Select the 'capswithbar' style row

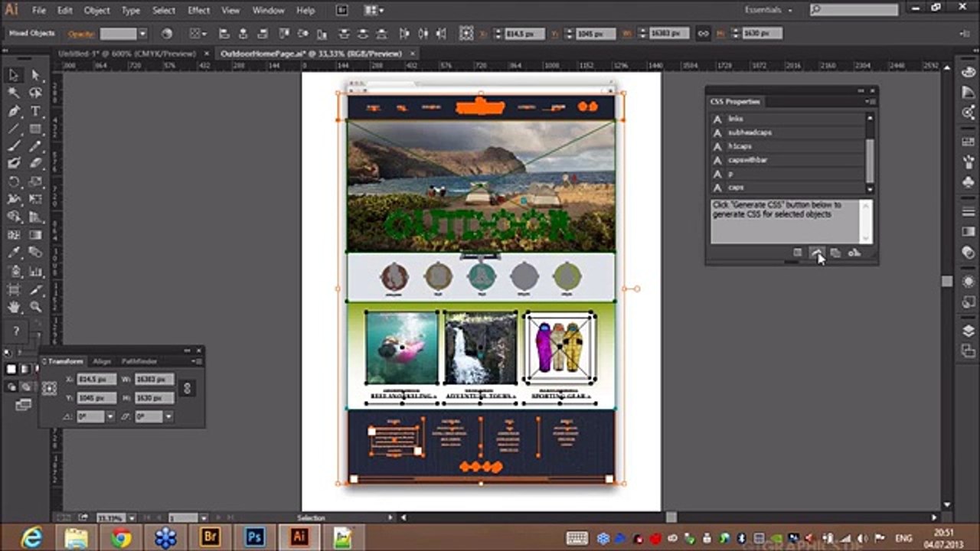[786, 160]
